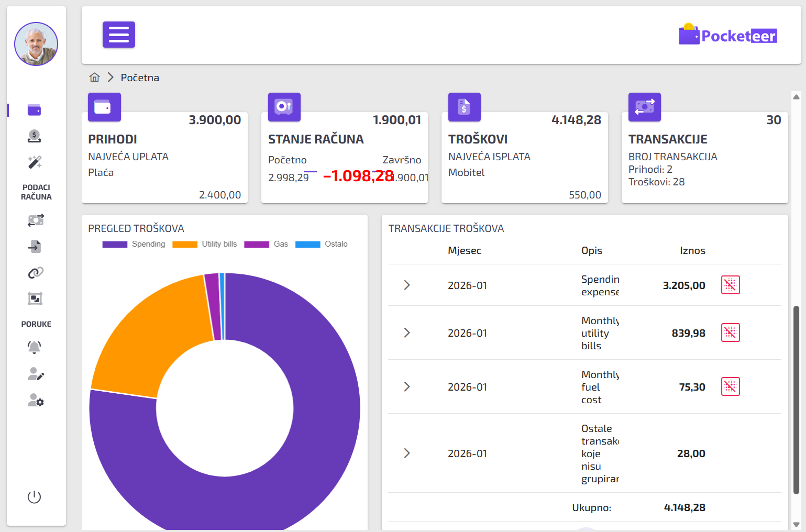Image resolution: width=806 pixels, height=532 pixels.
Task: Click the Prihodi: 2 text
Action: 650,169
